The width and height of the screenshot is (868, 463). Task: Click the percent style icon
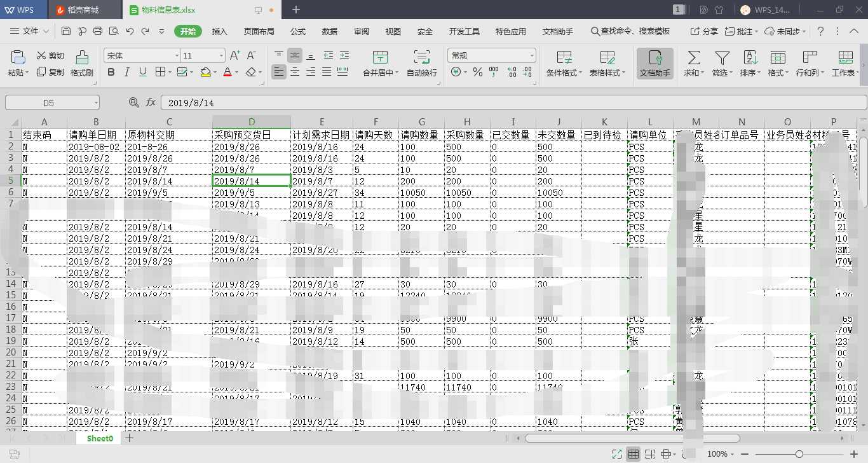[477, 73]
